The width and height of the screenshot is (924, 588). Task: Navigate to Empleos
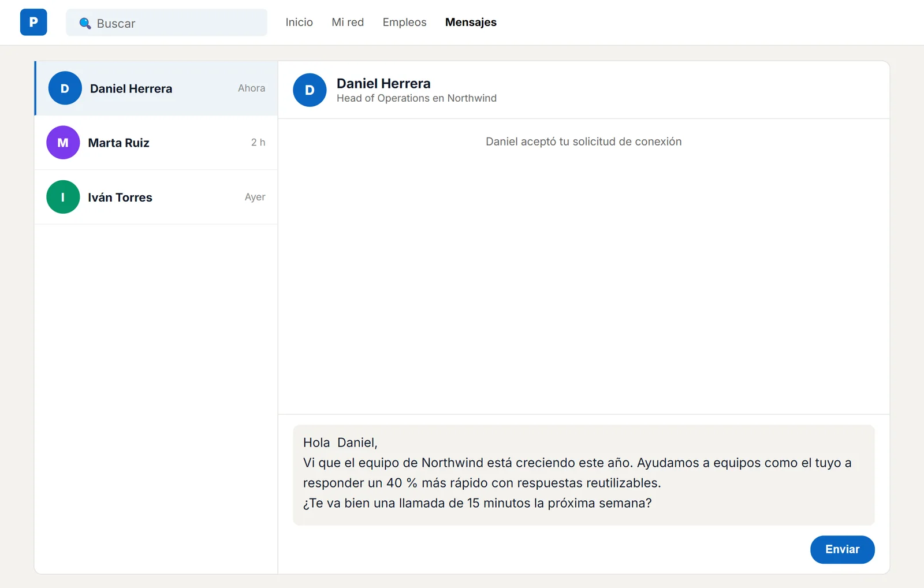[x=404, y=23]
